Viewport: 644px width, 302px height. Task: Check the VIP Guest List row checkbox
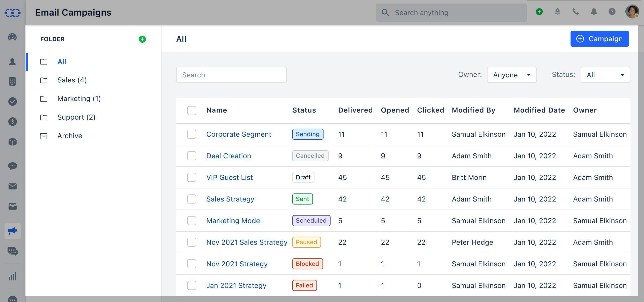click(x=191, y=177)
